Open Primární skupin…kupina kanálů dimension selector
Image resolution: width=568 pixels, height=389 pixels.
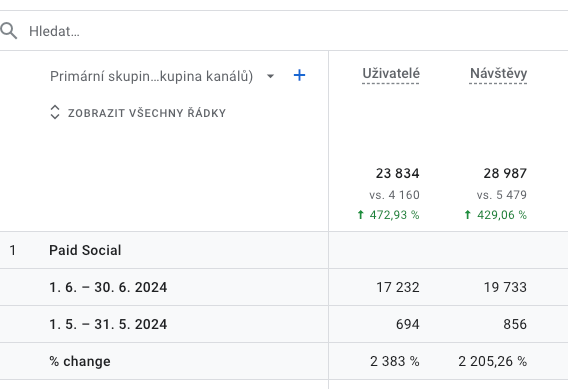(x=151, y=76)
